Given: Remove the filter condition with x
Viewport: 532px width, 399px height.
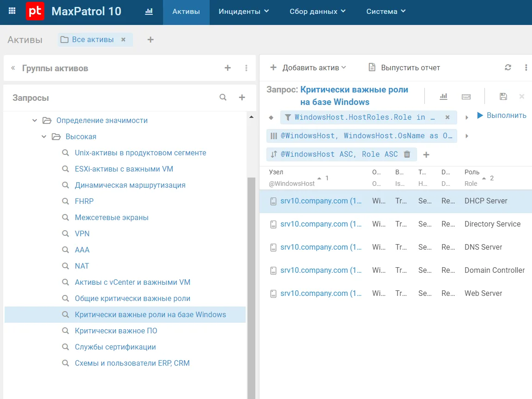Looking at the screenshot, I should coord(447,117).
